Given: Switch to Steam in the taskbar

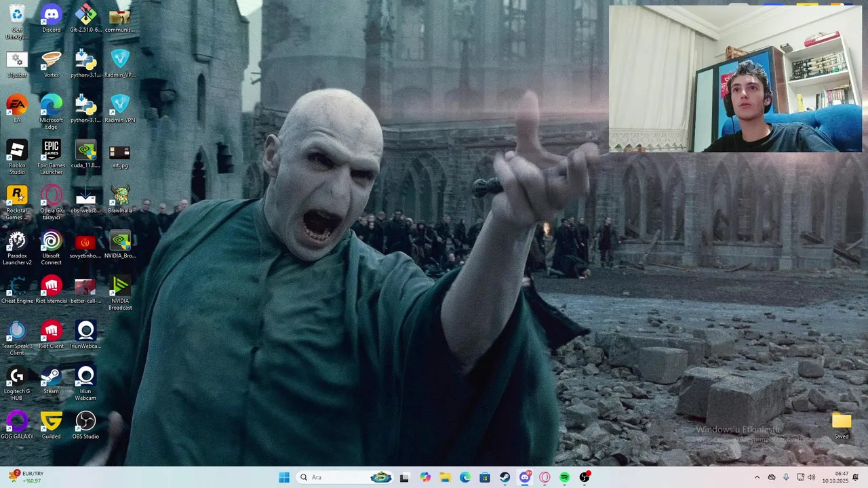Looking at the screenshot, I should 505,477.
